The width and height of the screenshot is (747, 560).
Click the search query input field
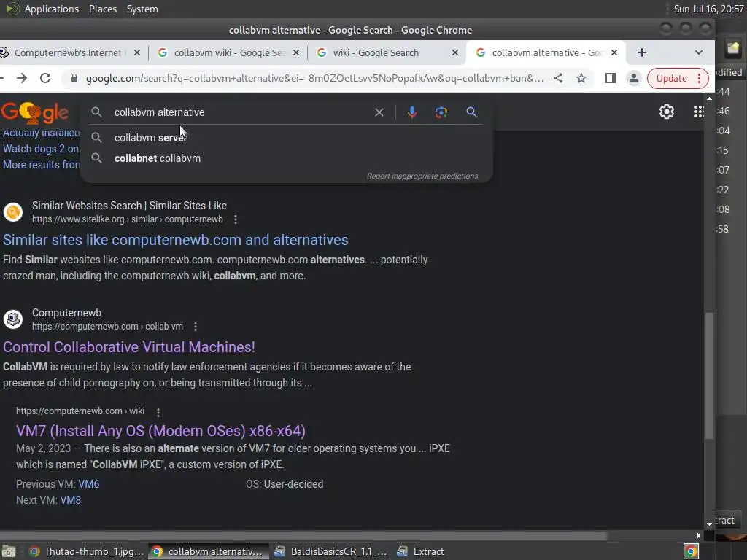coord(239,112)
